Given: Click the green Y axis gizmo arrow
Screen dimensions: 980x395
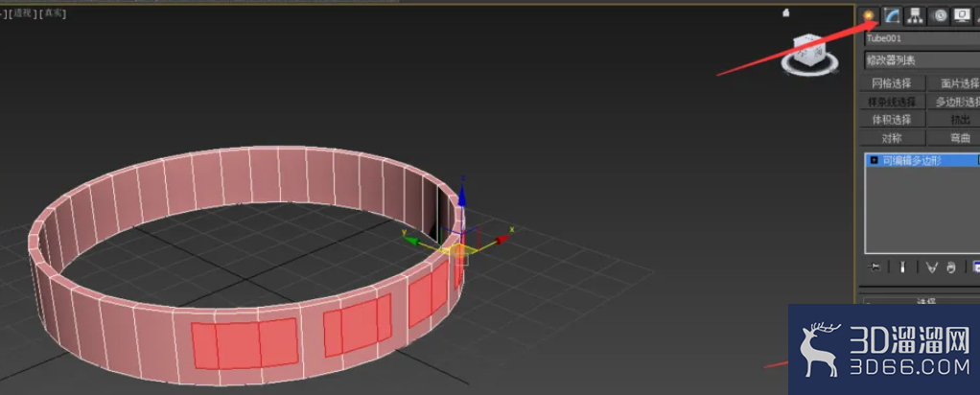Looking at the screenshot, I should pos(410,240).
